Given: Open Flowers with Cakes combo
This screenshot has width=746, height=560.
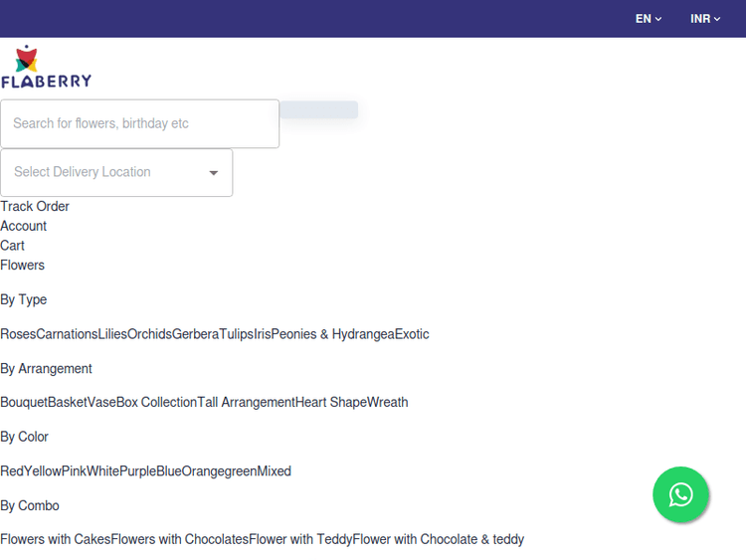Looking at the screenshot, I should point(55,540).
